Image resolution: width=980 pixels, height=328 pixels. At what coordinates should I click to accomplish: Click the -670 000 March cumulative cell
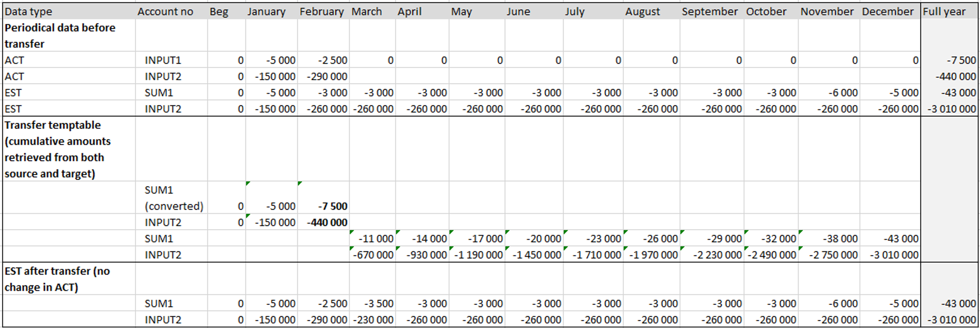373,254
